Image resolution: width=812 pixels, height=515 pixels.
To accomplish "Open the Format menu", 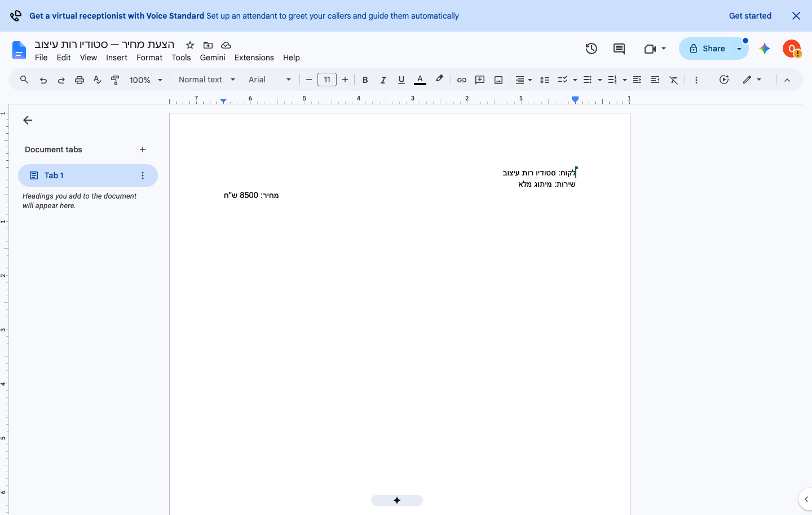I will [149, 58].
